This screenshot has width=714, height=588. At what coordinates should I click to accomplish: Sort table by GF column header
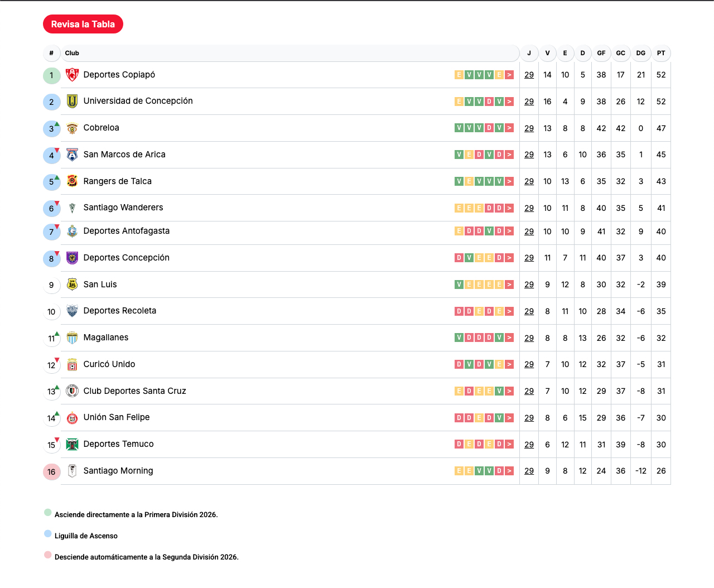click(x=601, y=53)
